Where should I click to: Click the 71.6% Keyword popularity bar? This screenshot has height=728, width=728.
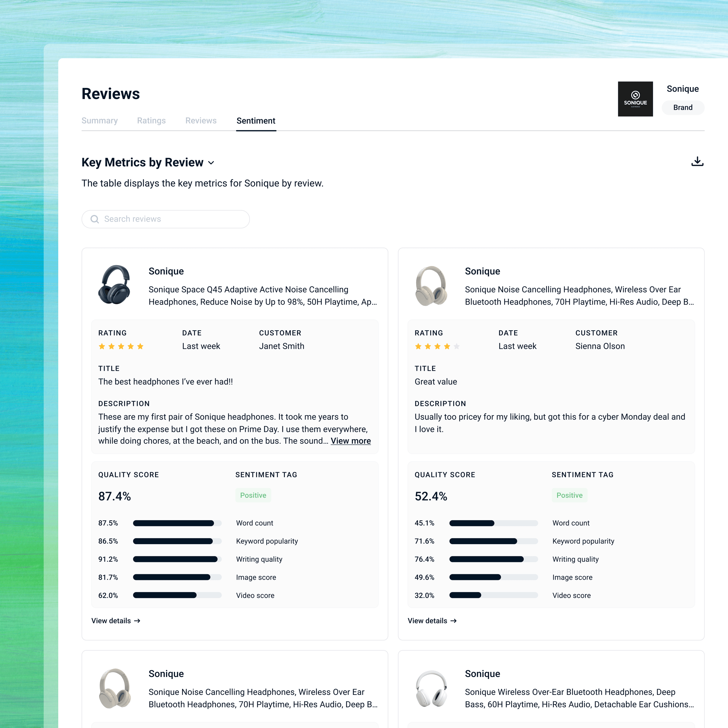(494, 541)
